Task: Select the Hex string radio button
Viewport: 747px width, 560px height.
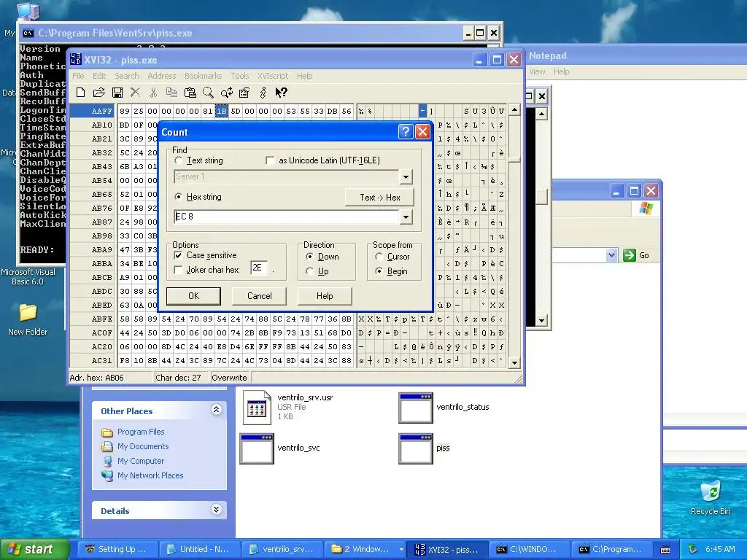Action: coord(178,197)
